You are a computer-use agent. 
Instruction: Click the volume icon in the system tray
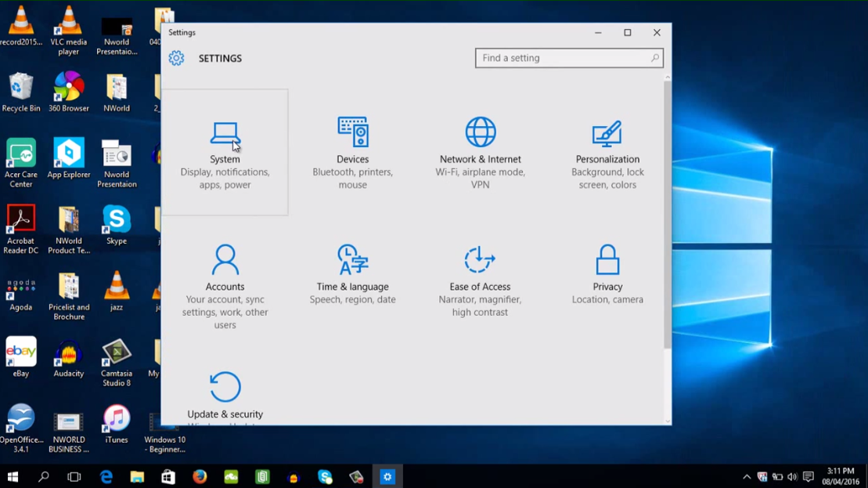pyautogui.click(x=793, y=476)
